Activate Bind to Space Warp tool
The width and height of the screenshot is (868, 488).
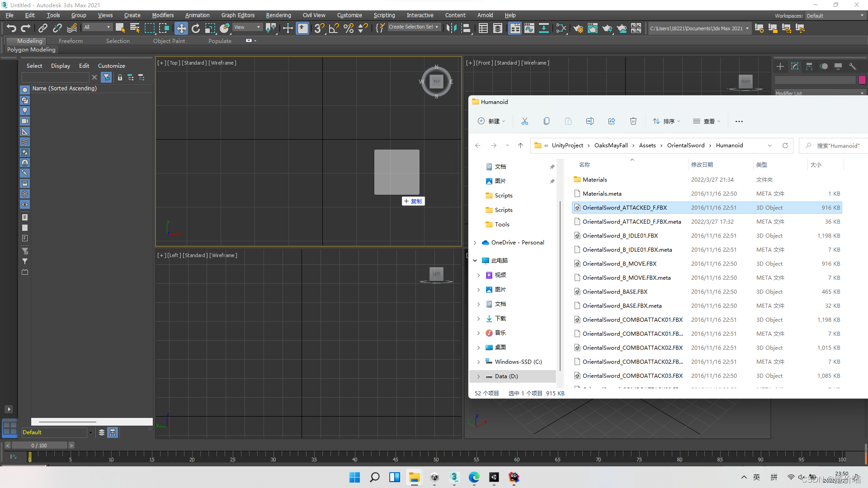(72, 28)
